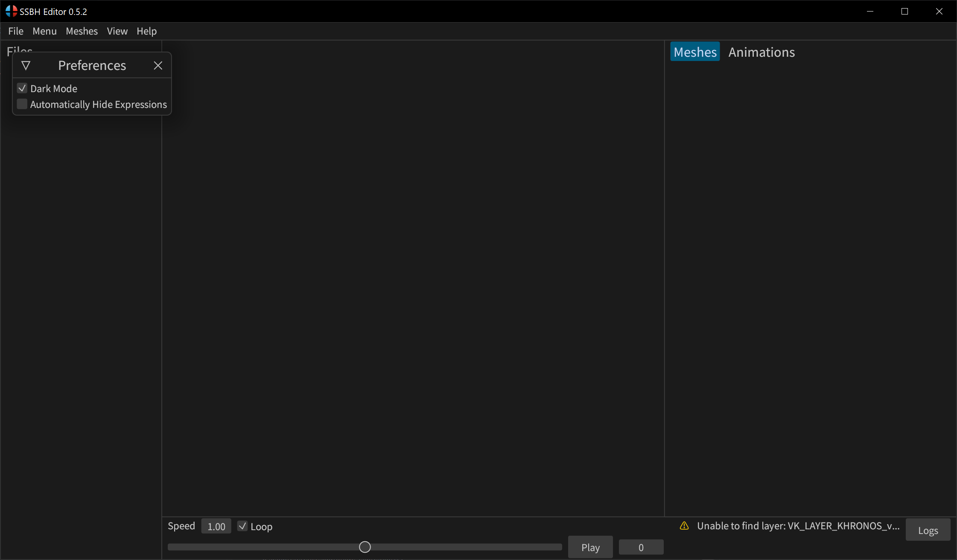Uncheck the Loop option
The image size is (957, 560).
[x=242, y=526]
